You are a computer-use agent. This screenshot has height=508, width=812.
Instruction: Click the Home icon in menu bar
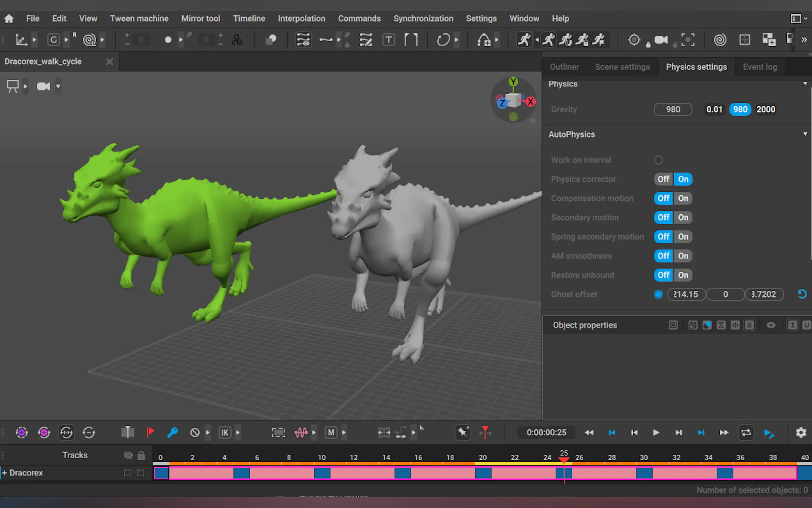tap(9, 19)
